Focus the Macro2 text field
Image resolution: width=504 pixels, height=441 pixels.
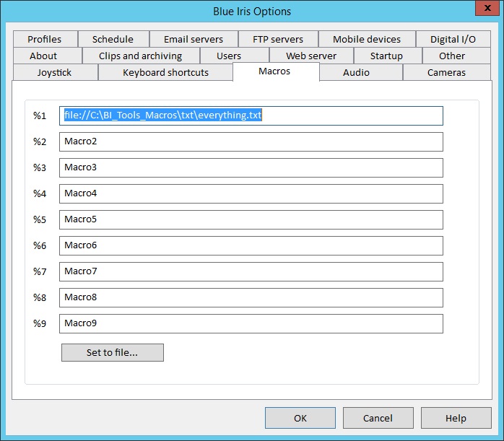tap(251, 141)
